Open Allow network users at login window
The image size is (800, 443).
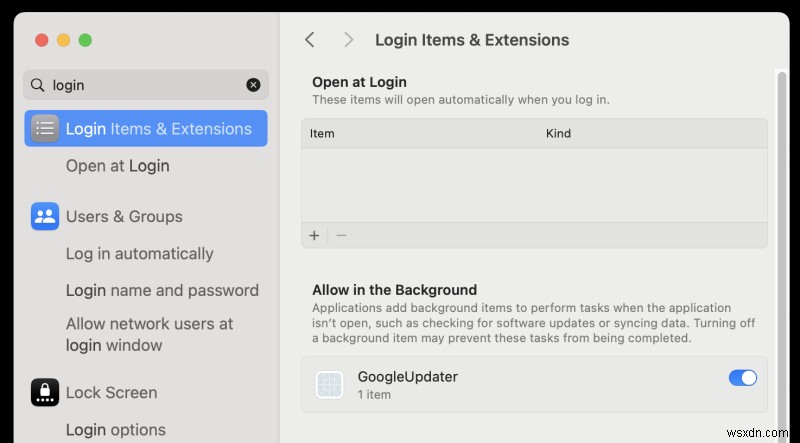149,334
